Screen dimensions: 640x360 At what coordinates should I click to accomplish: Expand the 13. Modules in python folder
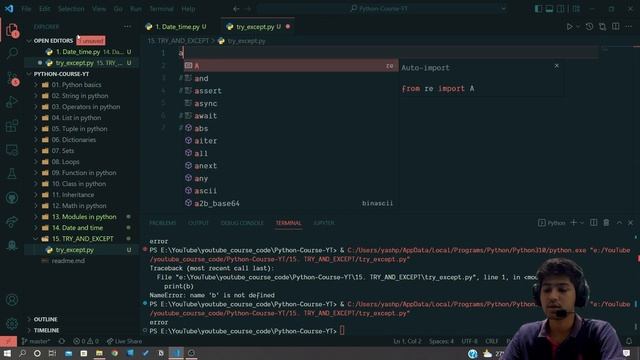tap(84, 217)
